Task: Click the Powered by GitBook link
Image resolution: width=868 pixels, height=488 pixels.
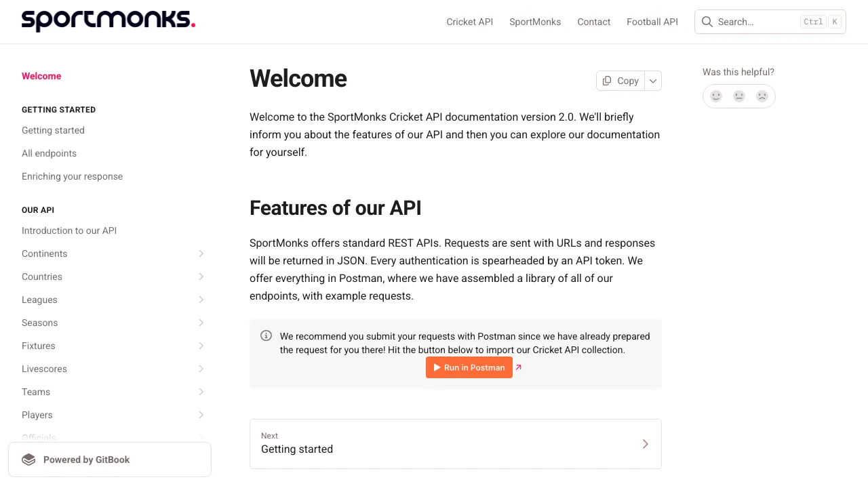Action: 110,460
